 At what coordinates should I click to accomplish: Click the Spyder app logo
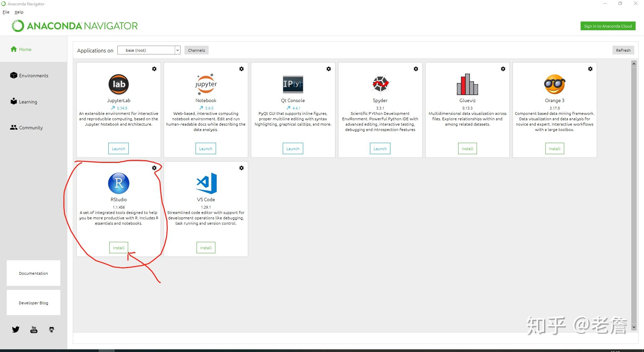[380, 84]
